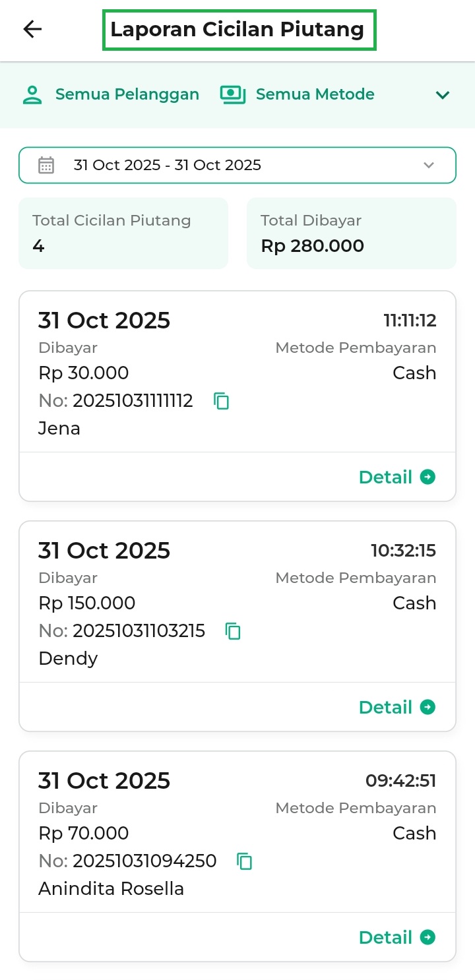This screenshot has width=475, height=980.
Task: Open the date range dropdown
Action: [429, 165]
